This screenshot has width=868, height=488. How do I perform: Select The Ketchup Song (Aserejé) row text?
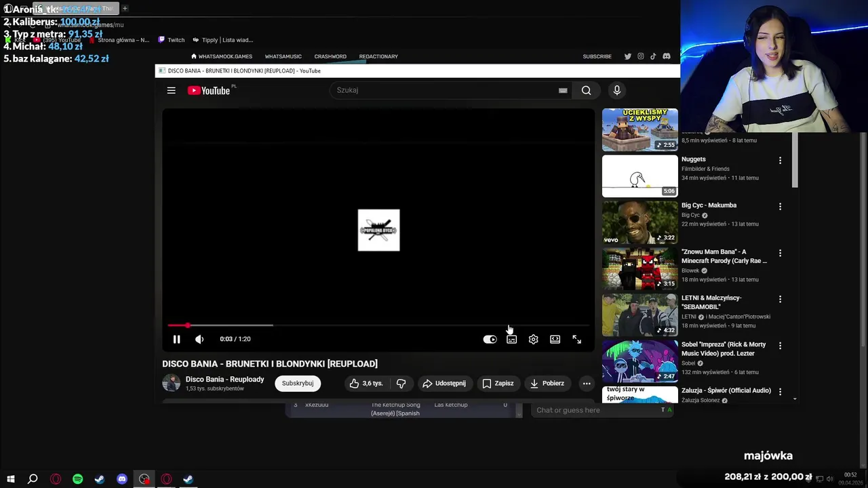pyautogui.click(x=395, y=409)
